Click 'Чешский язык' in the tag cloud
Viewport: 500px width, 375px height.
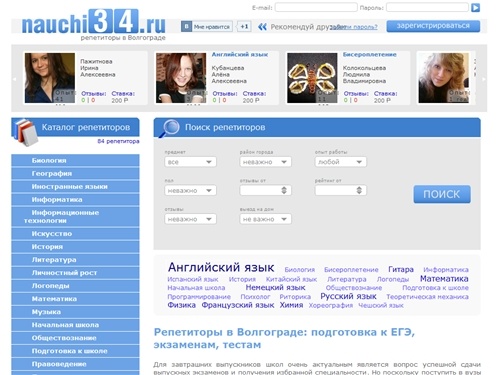381,305
